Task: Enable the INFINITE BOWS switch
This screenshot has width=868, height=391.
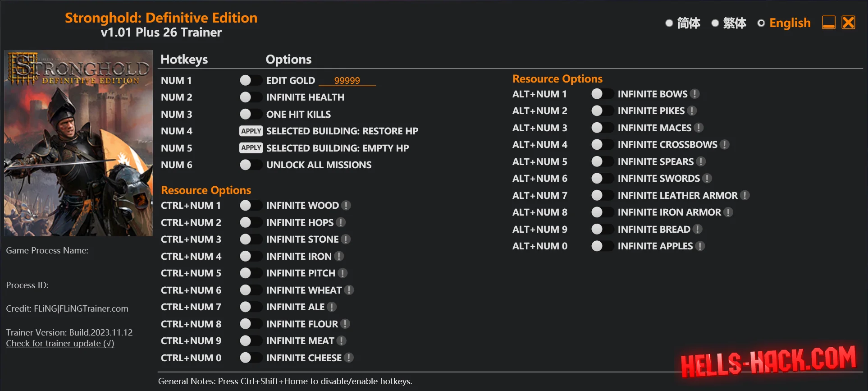Action: pos(602,94)
